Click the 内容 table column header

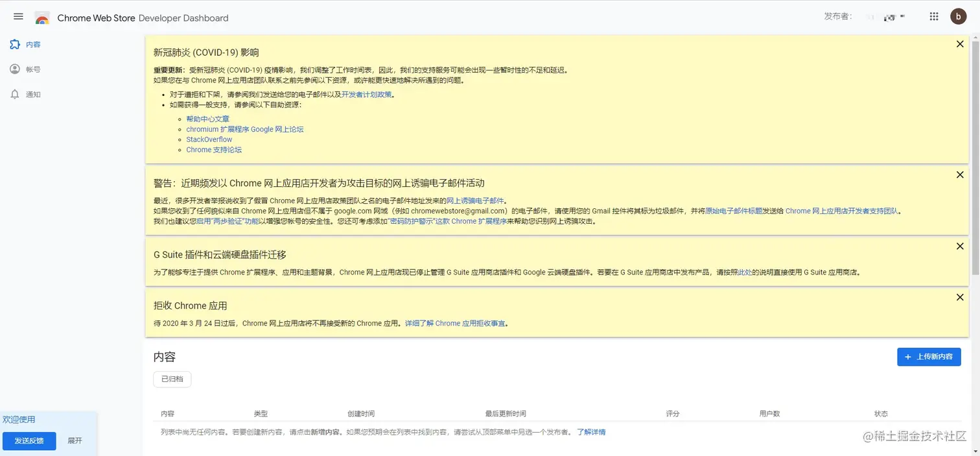click(167, 414)
